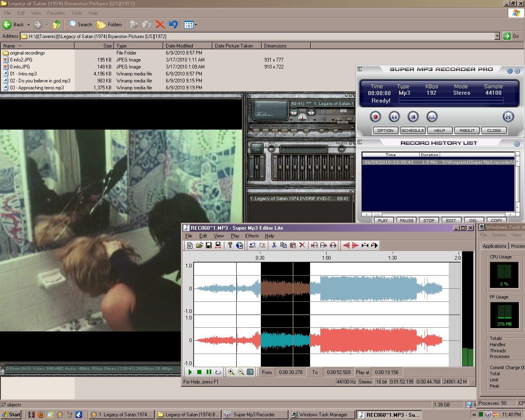
Task: Click the round H history button
Action: point(508,117)
